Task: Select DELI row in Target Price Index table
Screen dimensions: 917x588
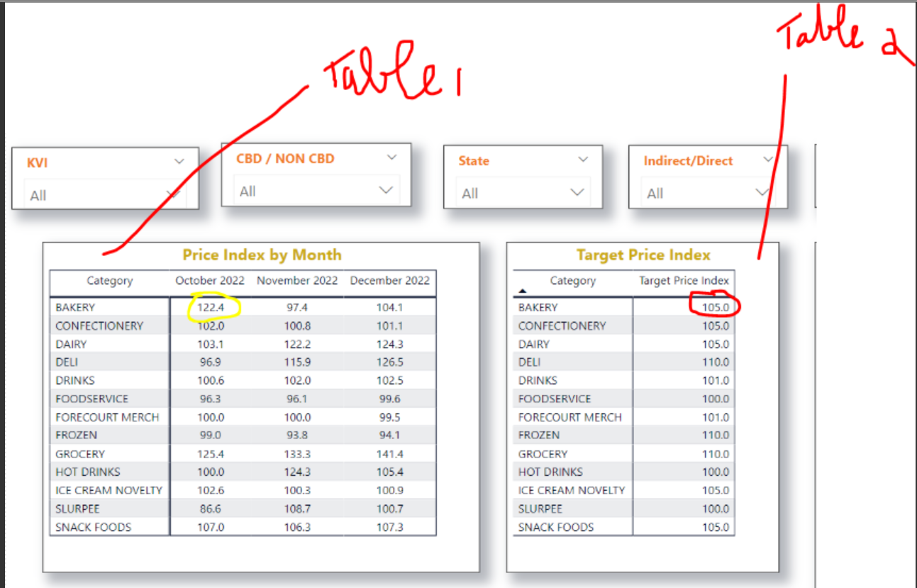Action: (x=624, y=362)
